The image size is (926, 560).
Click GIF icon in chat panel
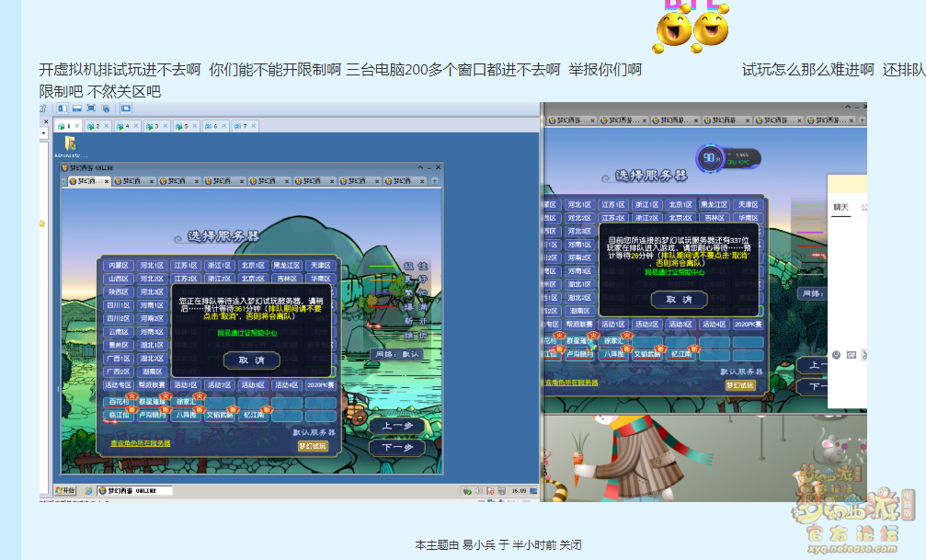(851, 355)
